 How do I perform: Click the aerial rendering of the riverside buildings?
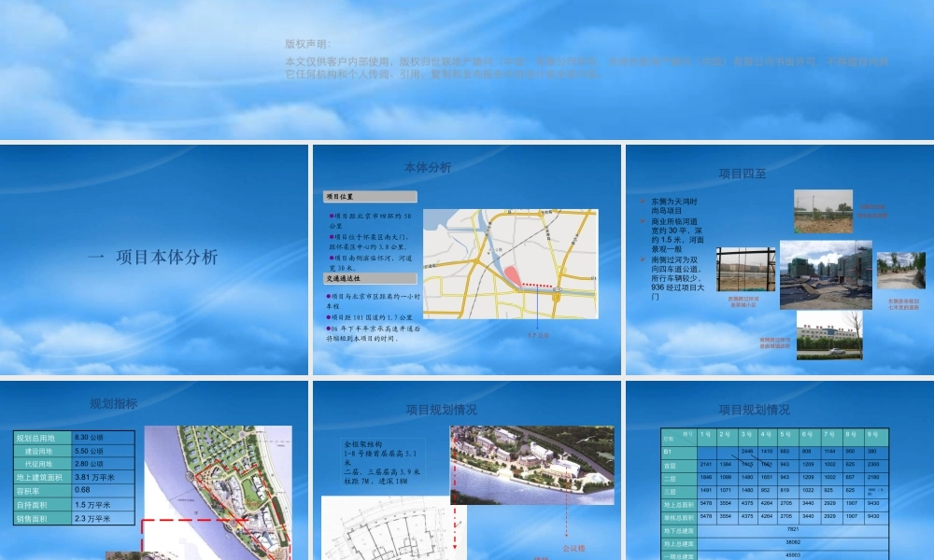pyautogui.click(x=532, y=465)
